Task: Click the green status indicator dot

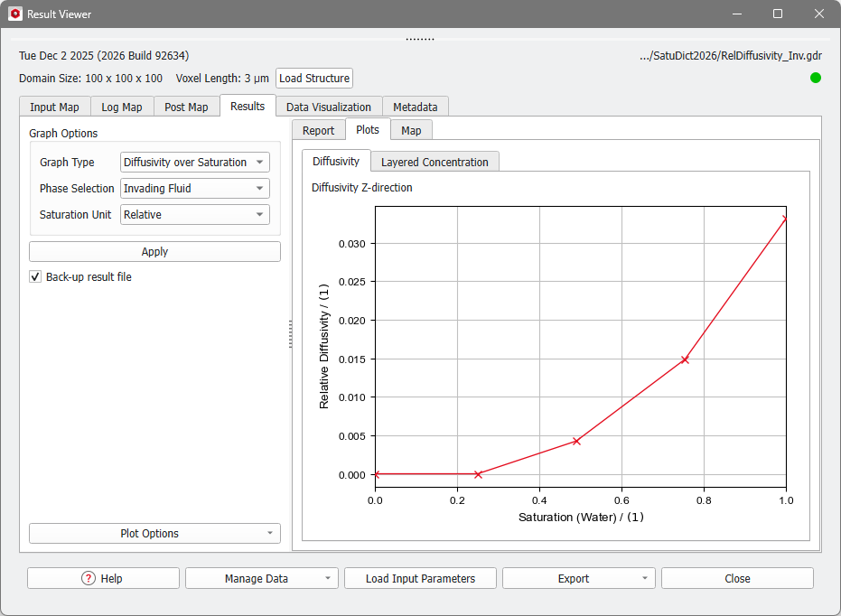Action: pos(815,78)
